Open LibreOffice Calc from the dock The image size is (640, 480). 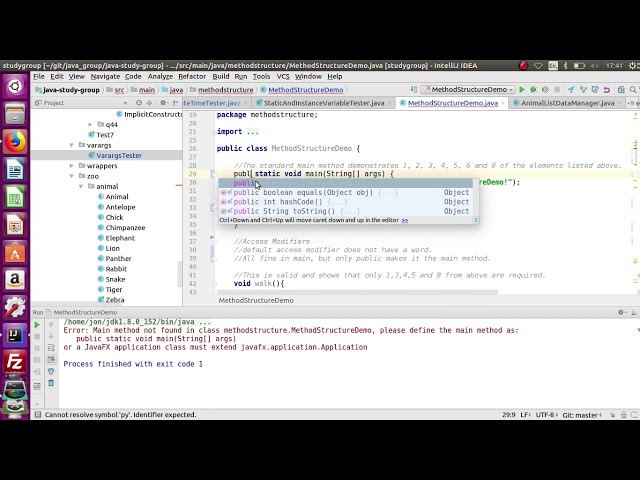(15, 197)
